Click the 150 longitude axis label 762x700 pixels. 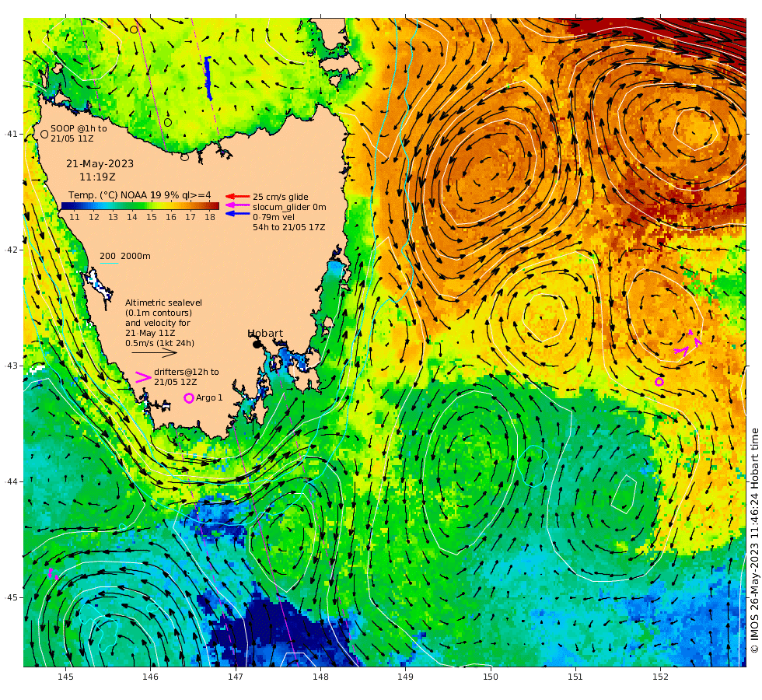click(491, 677)
